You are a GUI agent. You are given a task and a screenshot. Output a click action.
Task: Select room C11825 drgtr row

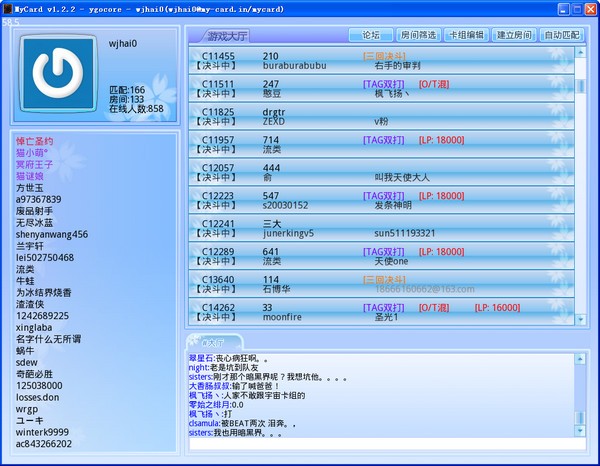click(382, 117)
